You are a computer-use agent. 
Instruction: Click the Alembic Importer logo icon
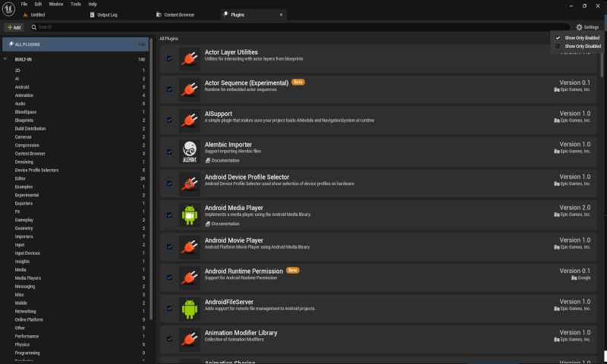tap(190, 152)
